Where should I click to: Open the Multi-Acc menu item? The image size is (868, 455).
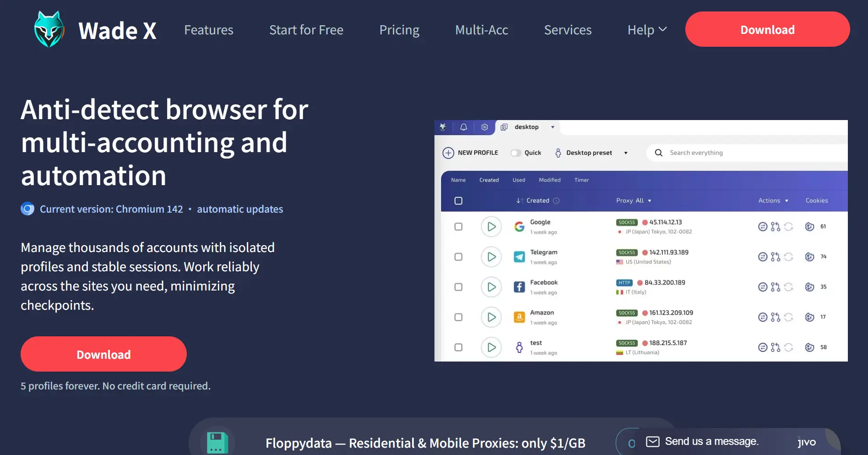point(482,30)
